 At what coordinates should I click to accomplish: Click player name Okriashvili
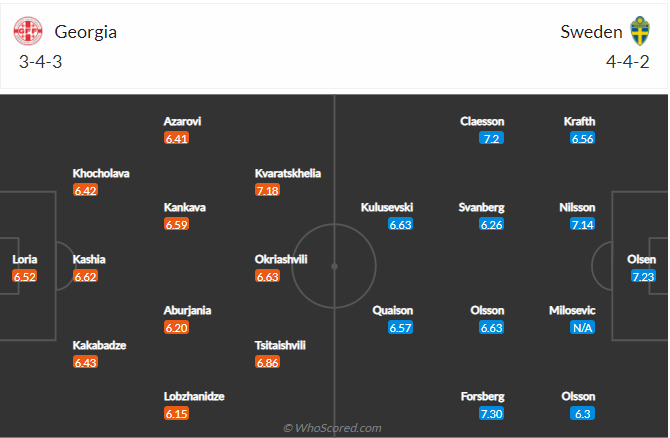[281, 259]
